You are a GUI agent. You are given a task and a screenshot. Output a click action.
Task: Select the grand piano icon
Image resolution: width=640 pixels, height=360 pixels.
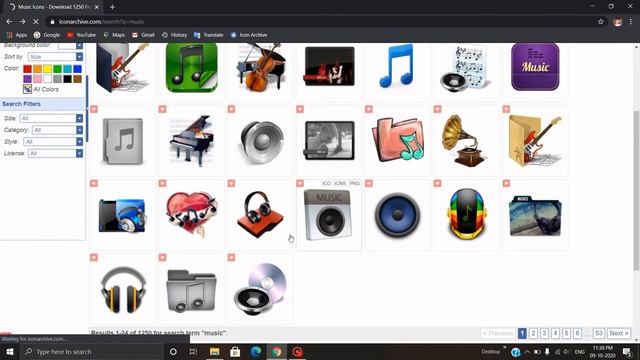tap(192, 141)
